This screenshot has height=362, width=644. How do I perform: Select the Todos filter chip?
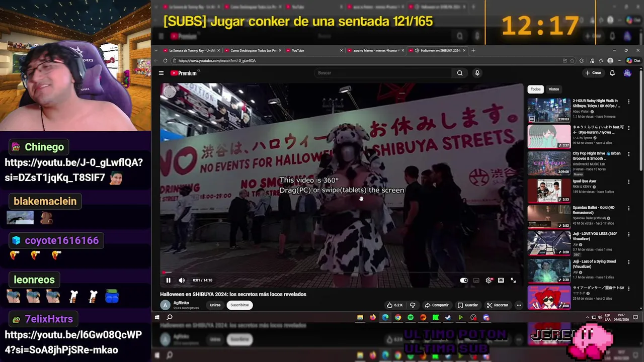pos(535,89)
